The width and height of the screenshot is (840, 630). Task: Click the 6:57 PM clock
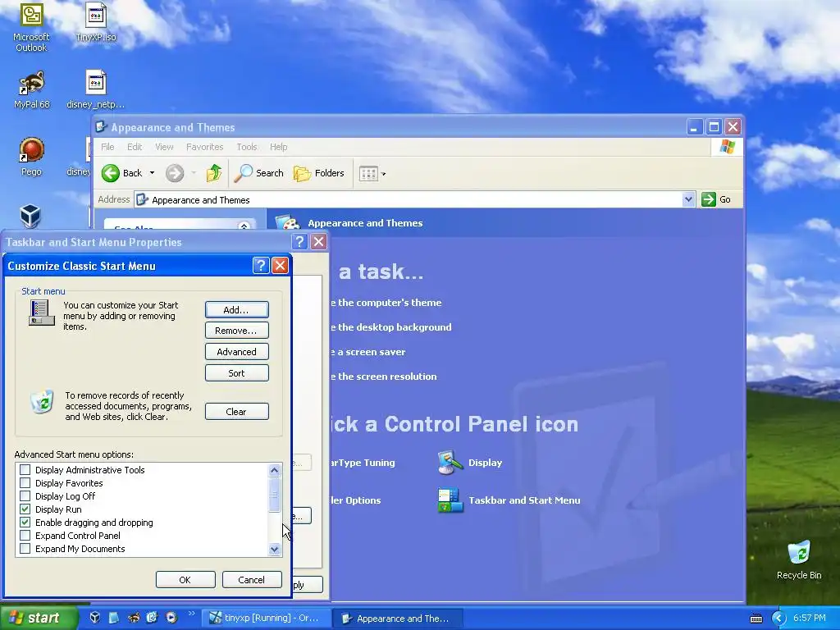click(x=810, y=619)
